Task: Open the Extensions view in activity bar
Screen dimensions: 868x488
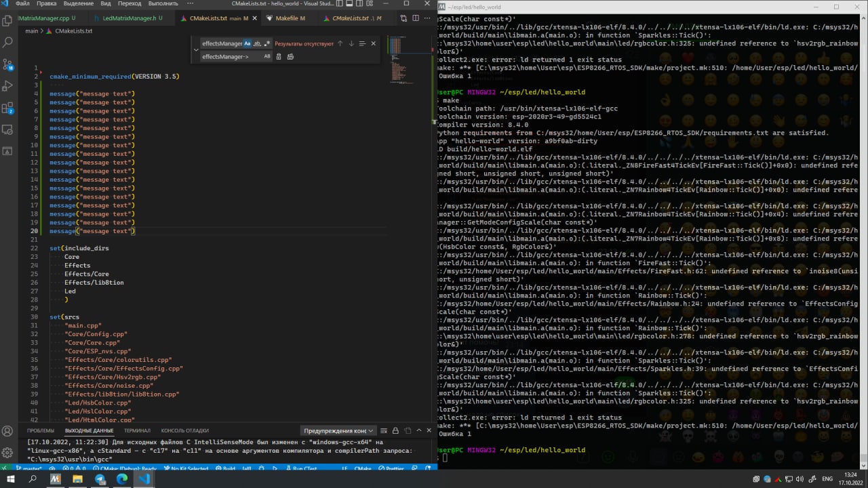Action: [8, 108]
